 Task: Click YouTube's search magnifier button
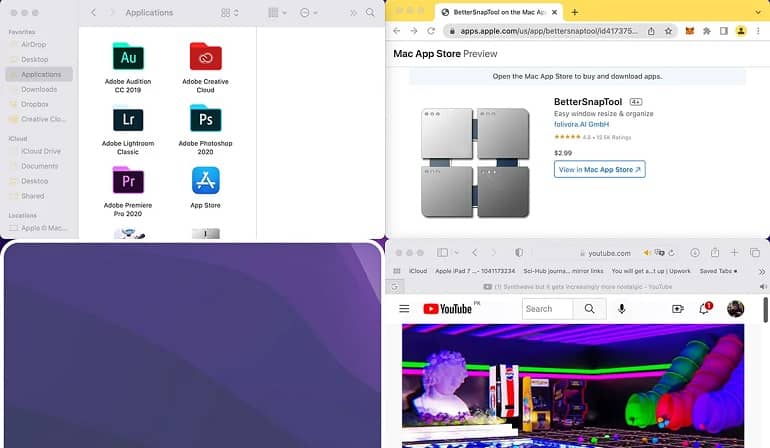click(589, 308)
